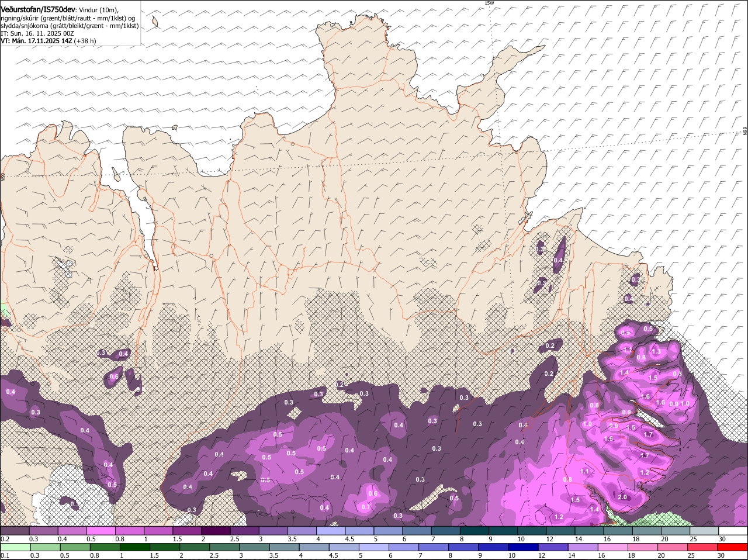
Task: Pick the rain scale swatch starting at 0.5
Action: click(75, 547)
